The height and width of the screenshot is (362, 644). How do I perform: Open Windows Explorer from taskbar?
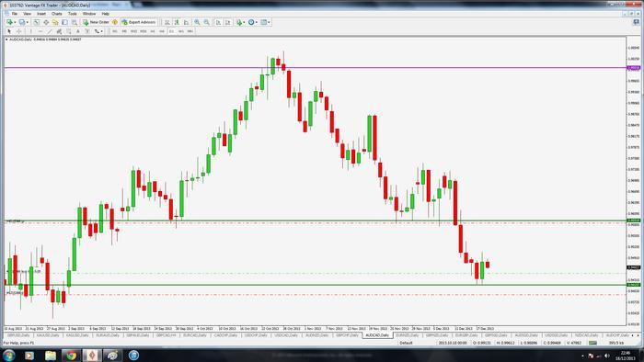coord(50,355)
